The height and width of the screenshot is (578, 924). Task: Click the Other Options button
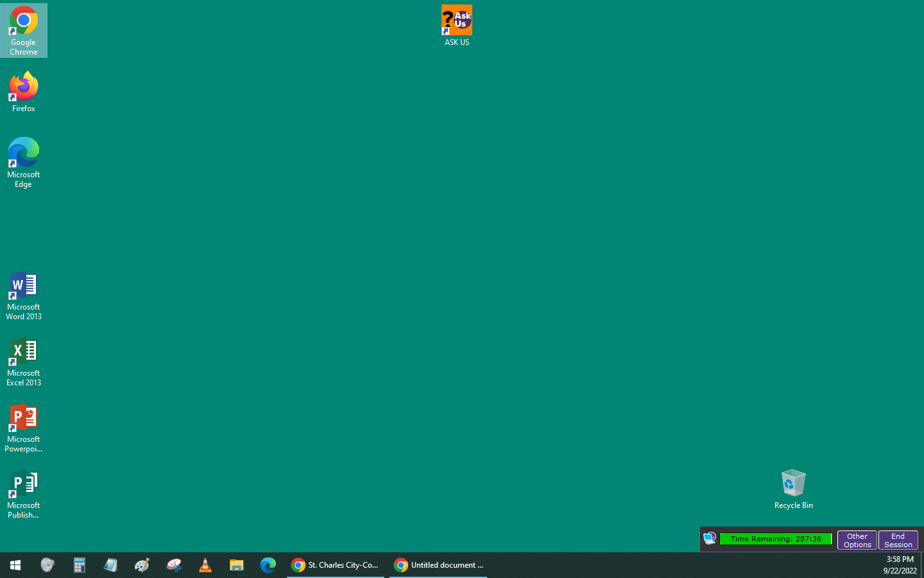click(857, 540)
